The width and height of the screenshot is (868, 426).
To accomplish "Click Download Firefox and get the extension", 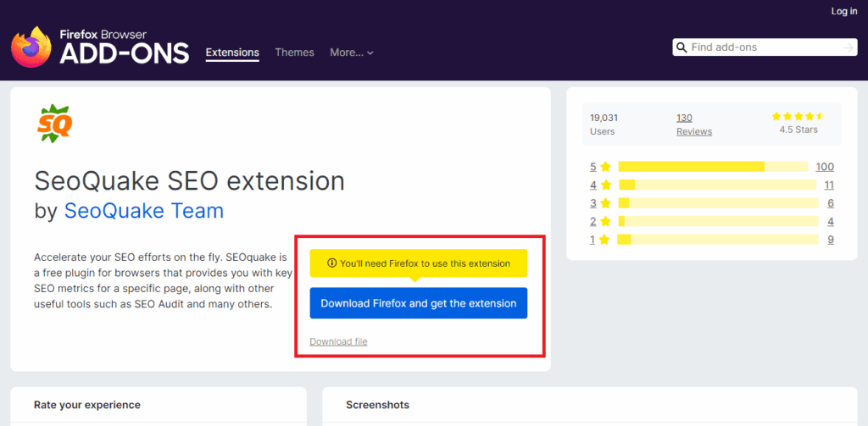I will click(419, 303).
